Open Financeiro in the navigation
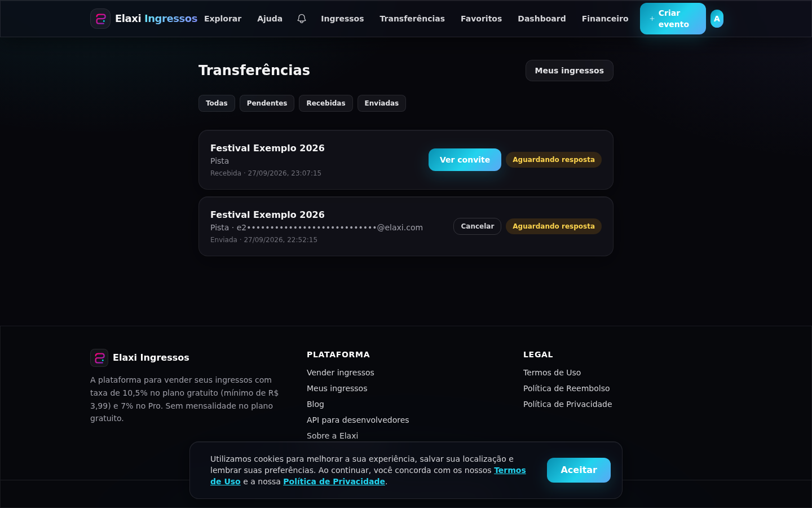812x508 pixels. 605,19
